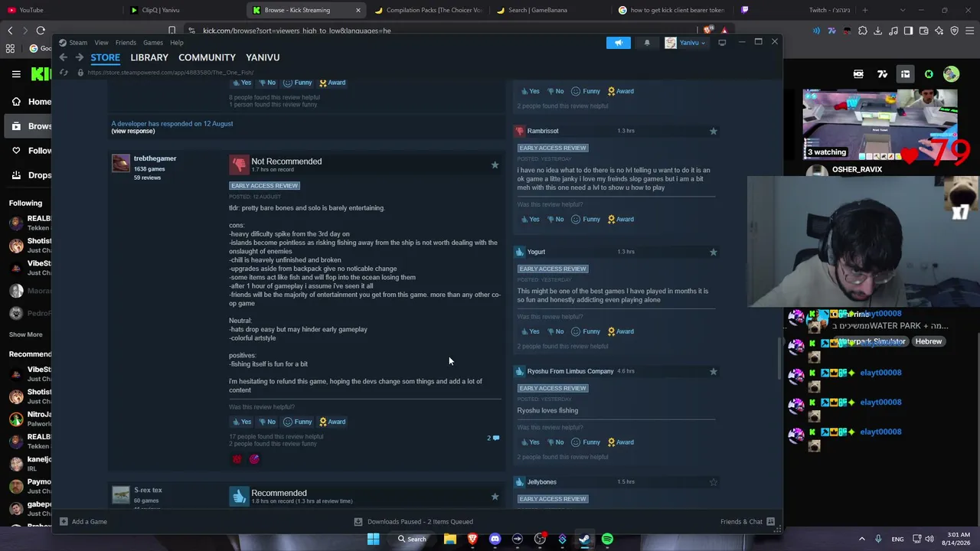Open File Explorer from the taskbar

coord(450,539)
